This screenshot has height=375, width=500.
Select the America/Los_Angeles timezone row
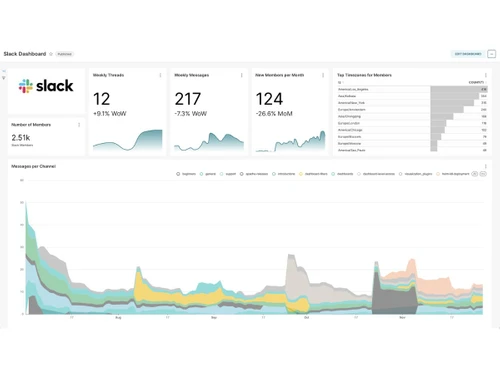click(x=413, y=89)
